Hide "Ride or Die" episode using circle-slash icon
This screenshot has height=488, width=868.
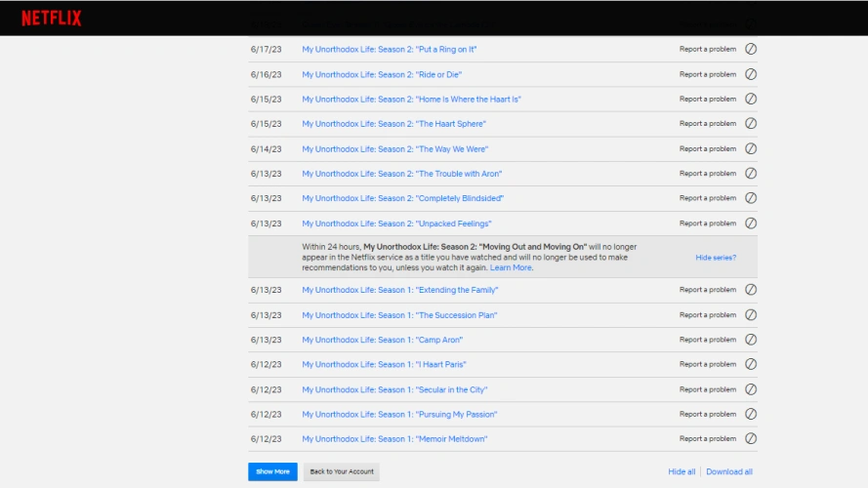click(750, 74)
